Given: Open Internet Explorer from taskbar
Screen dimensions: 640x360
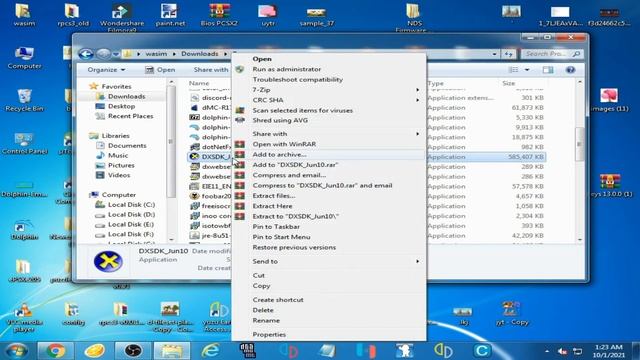Looking at the screenshot, I should [211, 351].
